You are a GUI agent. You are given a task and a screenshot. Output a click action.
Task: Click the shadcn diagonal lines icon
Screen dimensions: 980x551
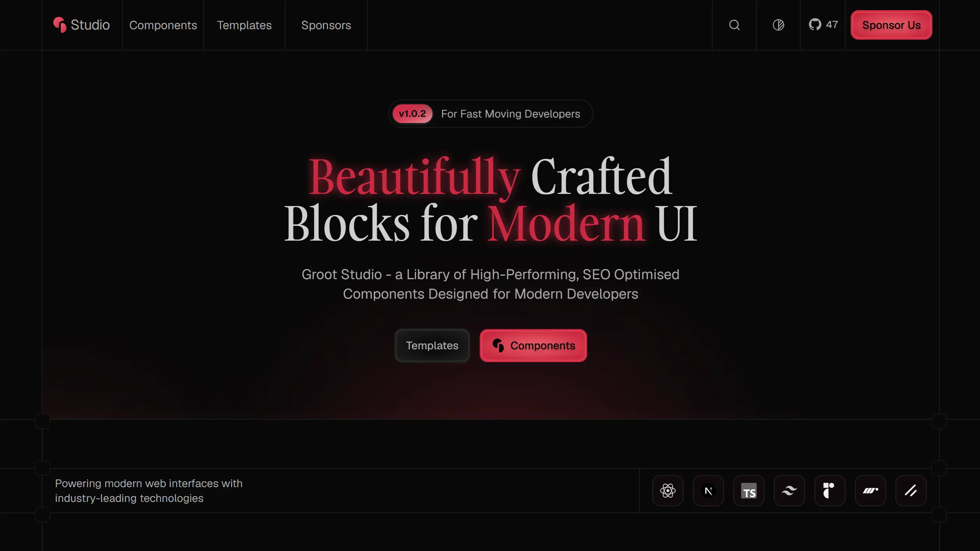coord(911,491)
